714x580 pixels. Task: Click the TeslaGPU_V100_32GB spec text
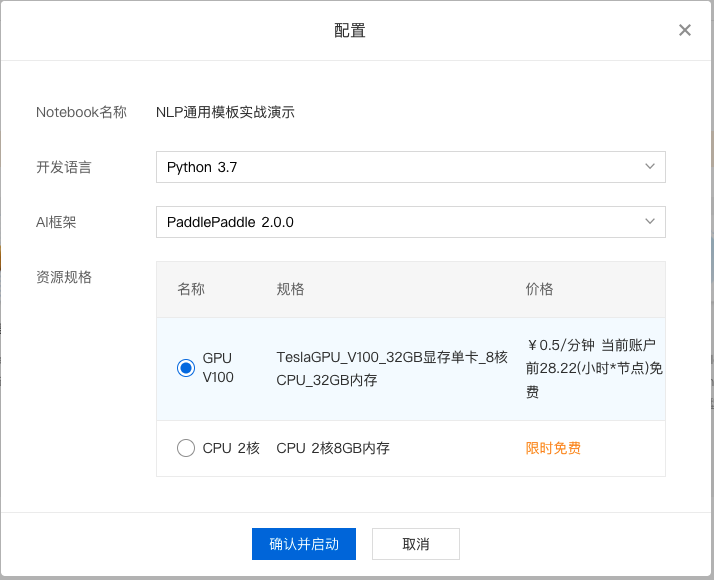[392, 368]
